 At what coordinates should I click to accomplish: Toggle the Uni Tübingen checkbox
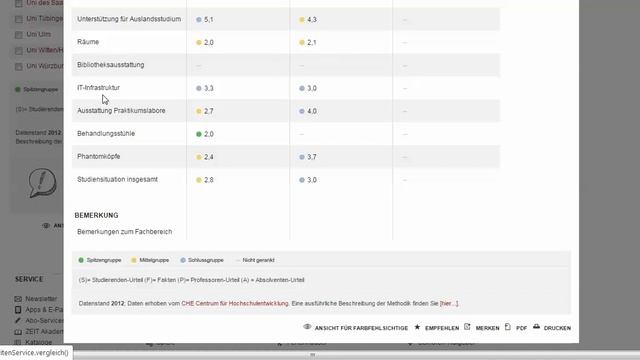18,19
